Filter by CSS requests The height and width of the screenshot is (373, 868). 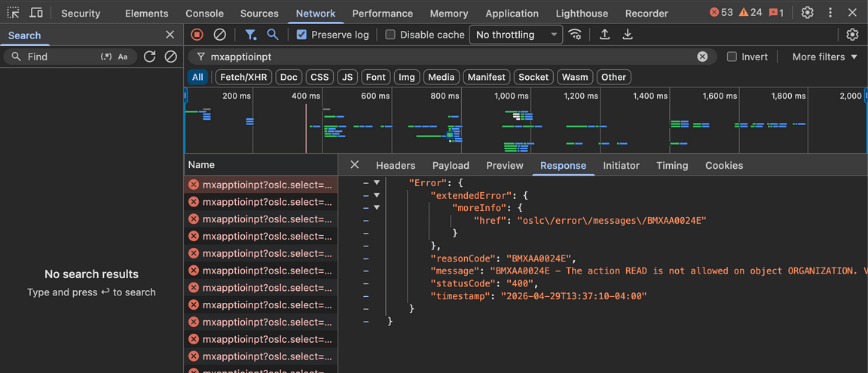320,77
